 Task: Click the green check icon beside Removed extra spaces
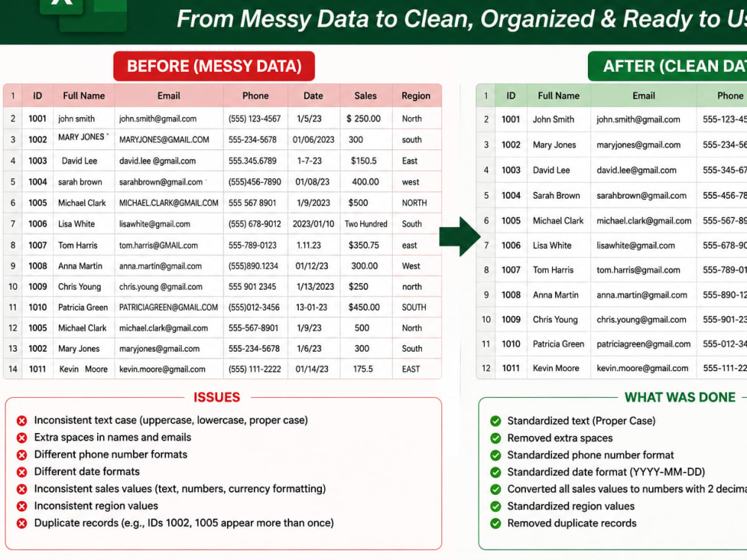click(x=495, y=438)
